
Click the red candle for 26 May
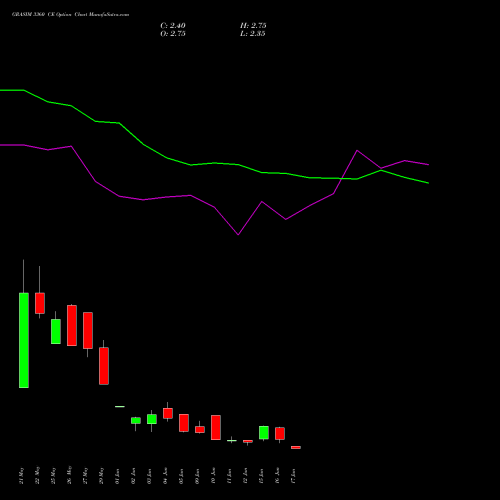(72, 325)
